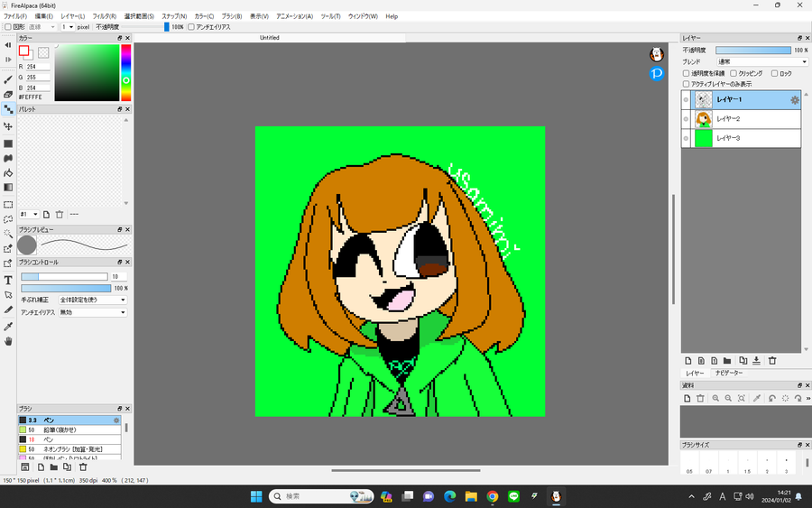The width and height of the screenshot is (812, 508).
Task: Show hidden system tray icons
Action: click(691, 496)
